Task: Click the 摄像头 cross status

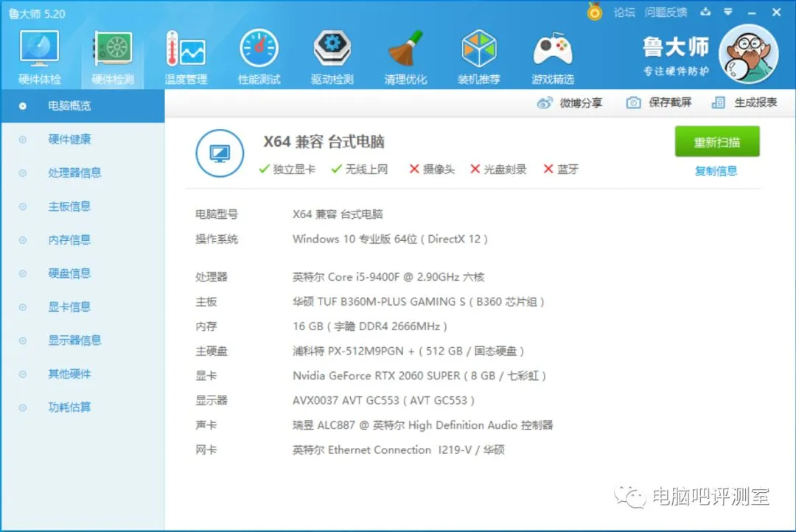Action: tap(432, 169)
